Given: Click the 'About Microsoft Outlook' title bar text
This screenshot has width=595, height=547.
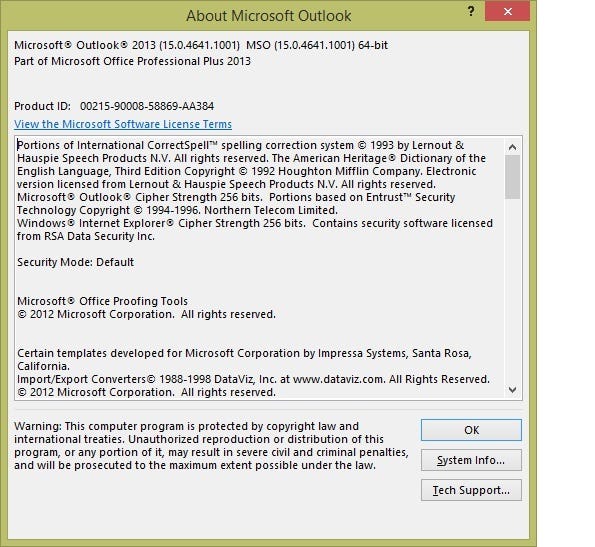Looking at the screenshot, I should click(269, 16).
